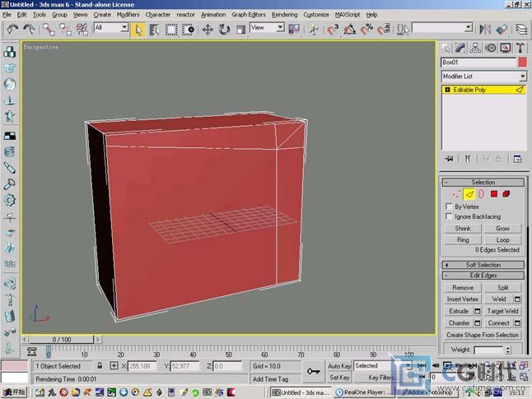
Task: Select Element sub-object level icon
Action: (506, 194)
